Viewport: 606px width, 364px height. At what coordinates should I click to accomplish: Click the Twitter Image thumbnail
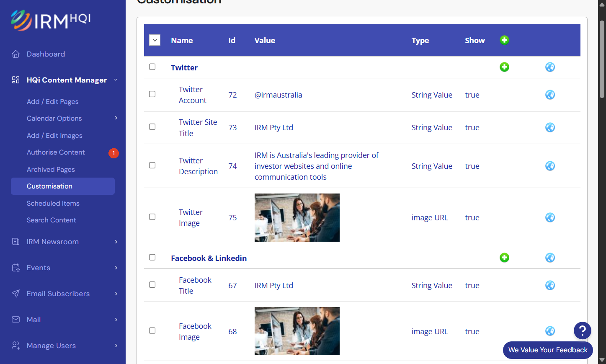[297, 217]
